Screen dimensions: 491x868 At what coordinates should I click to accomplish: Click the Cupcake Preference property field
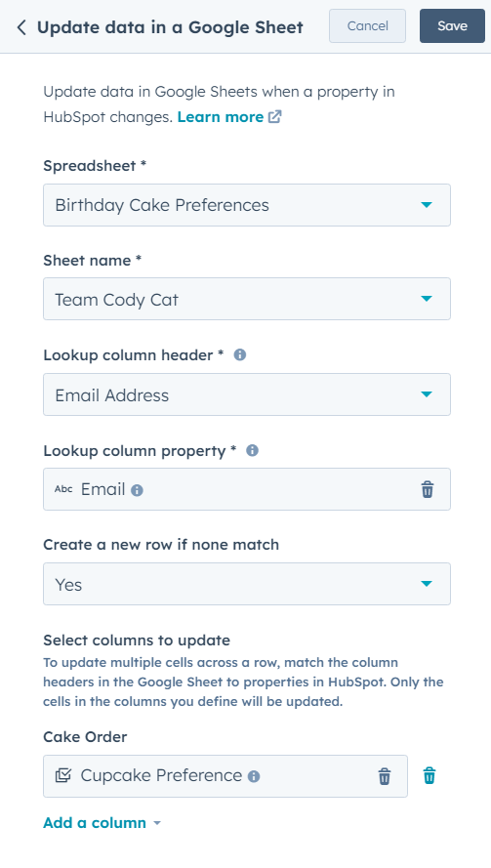click(225, 776)
